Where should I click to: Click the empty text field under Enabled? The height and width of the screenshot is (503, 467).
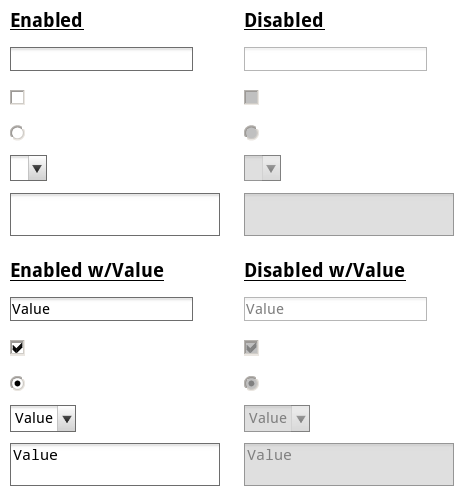click(101, 59)
